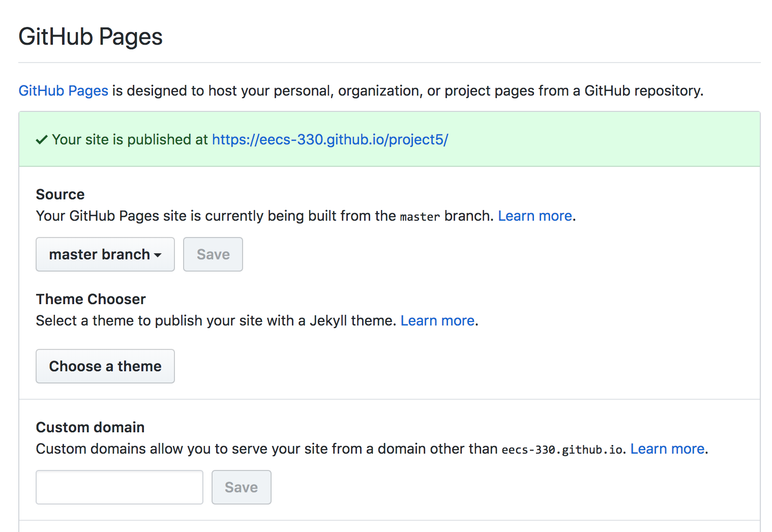Viewport: 772px width, 532px height.
Task: Click the monospace eecs-330.github.io domain text
Action: pyautogui.click(x=562, y=450)
